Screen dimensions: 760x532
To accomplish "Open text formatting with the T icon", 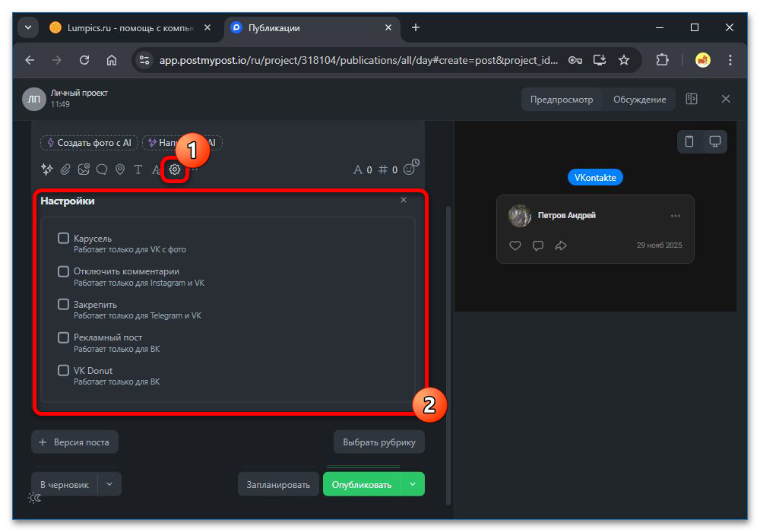I will point(138,169).
